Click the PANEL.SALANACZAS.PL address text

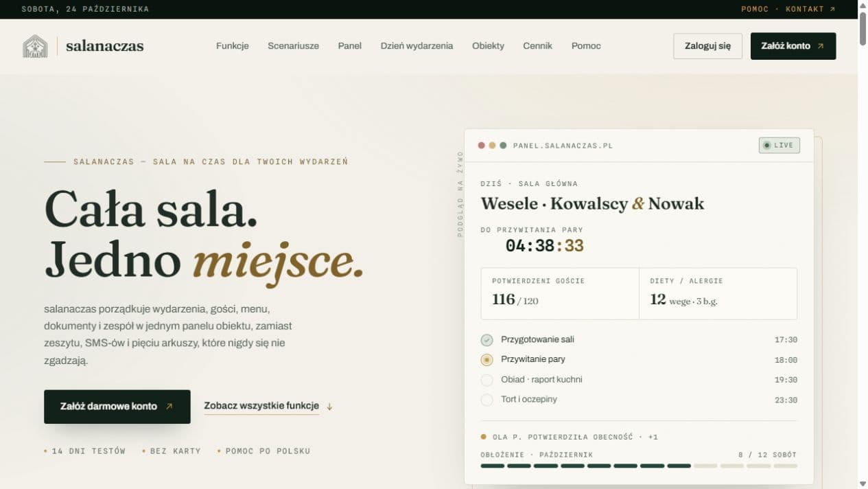[x=563, y=146]
